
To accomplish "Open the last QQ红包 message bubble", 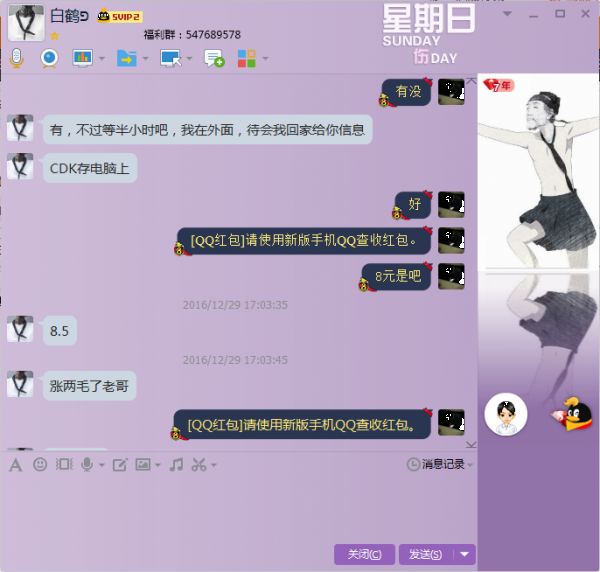I will pos(302,425).
